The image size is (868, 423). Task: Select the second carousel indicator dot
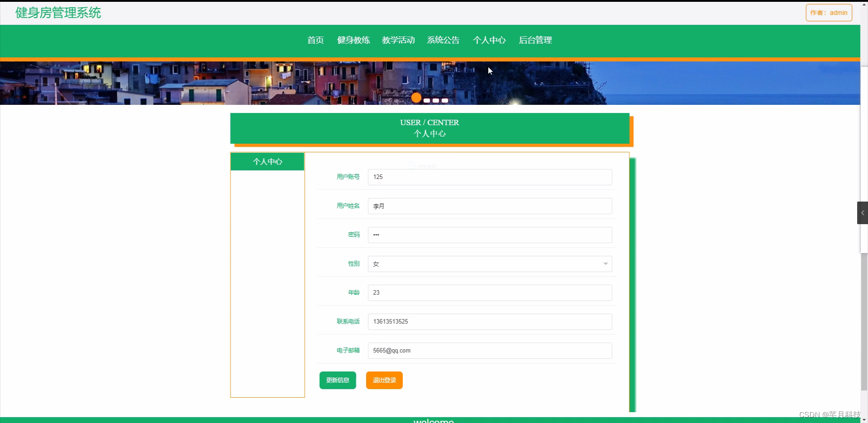coord(426,100)
